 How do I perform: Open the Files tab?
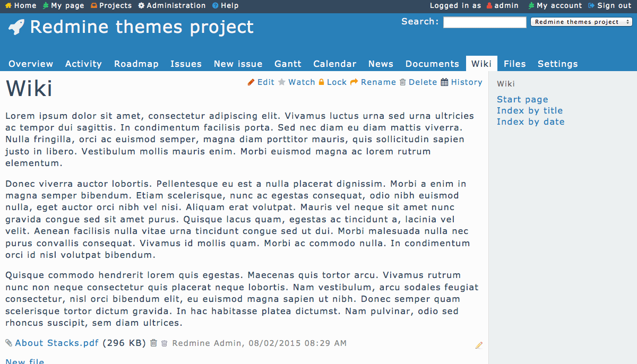pyautogui.click(x=514, y=64)
